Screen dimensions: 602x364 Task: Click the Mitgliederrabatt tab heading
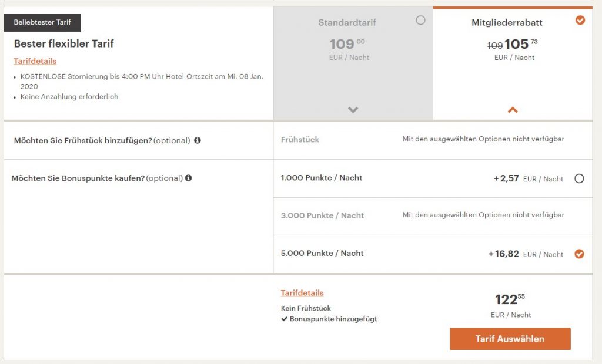point(507,23)
